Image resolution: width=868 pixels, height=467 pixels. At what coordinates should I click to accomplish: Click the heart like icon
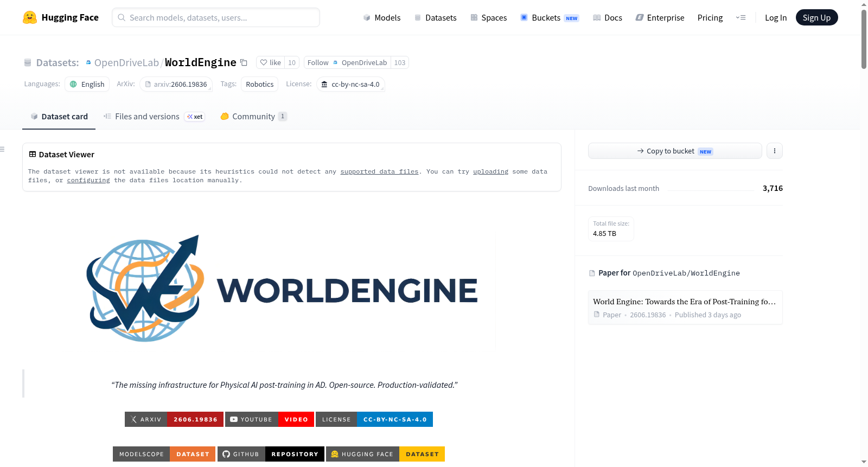click(x=264, y=62)
